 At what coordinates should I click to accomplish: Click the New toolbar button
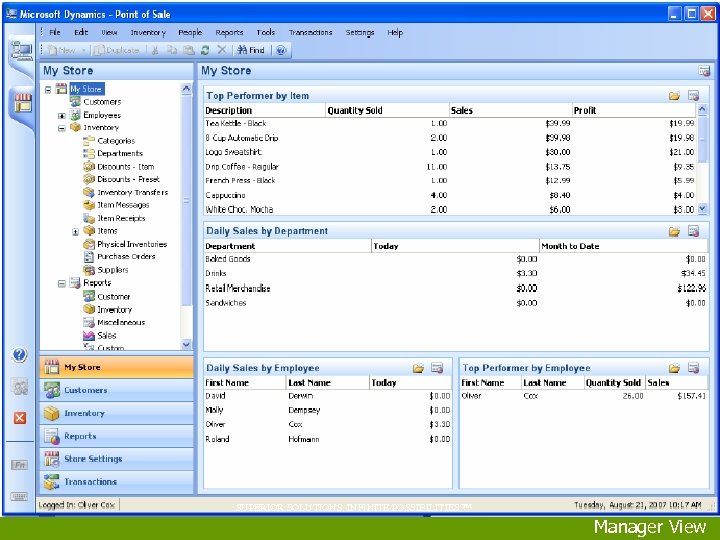point(62,50)
